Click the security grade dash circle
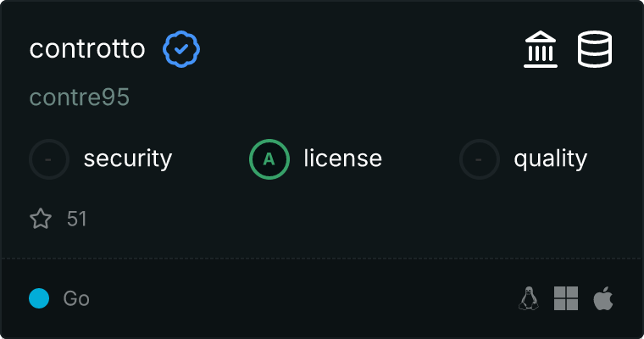Viewport: 644px width, 339px height. click(49, 158)
